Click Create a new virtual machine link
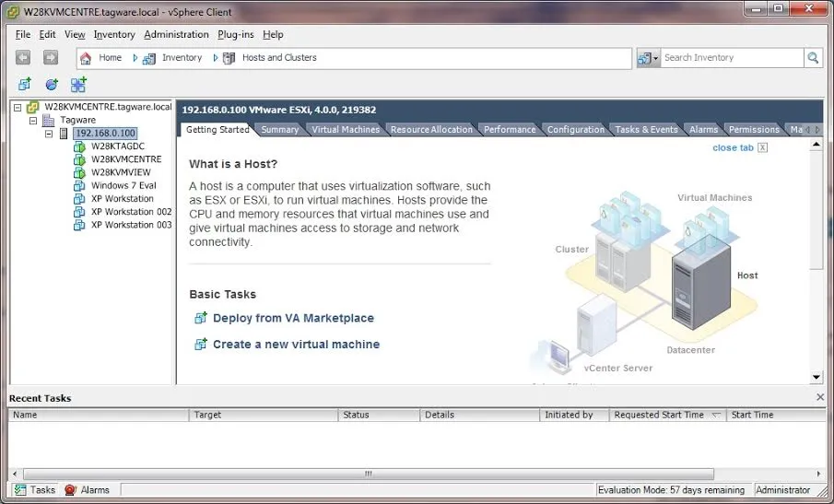This screenshot has width=834, height=504. [296, 344]
